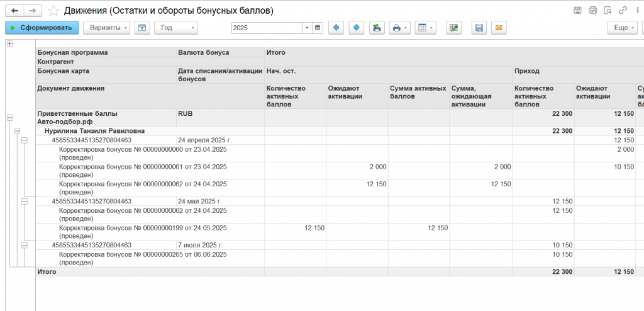Collapse the Приветственные баллы group

9,118
